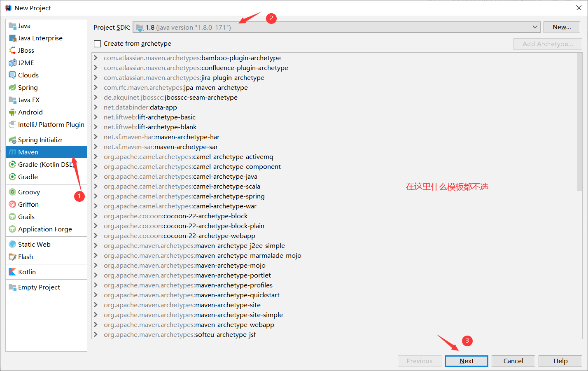Click the IntelliJ Platform Plugin icon
588x371 pixels.
click(x=12, y=125)
